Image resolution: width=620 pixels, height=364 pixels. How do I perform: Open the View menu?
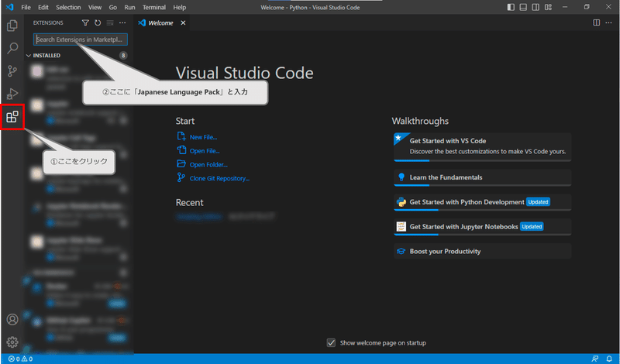(95, 7)
